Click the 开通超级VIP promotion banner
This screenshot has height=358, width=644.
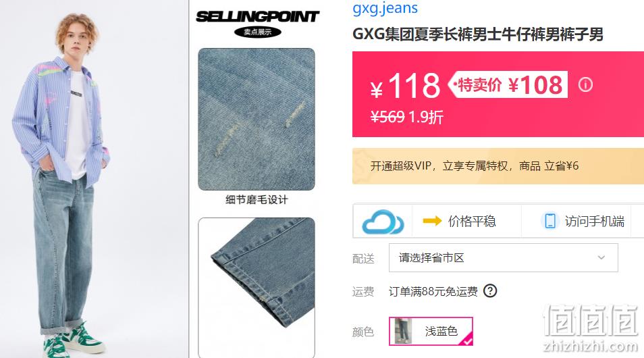tap(498, 166)
